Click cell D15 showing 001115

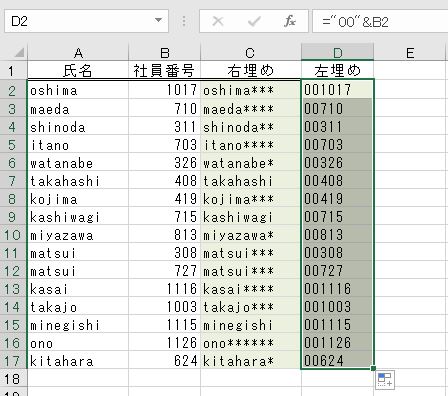(x=337, y=325)
